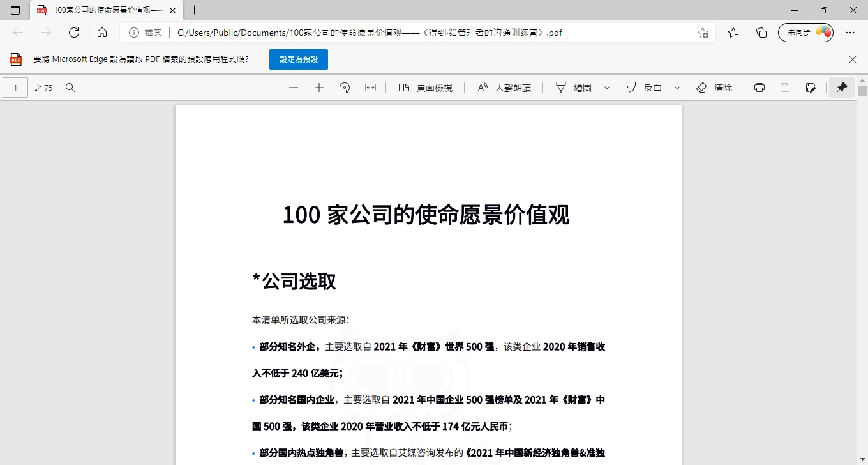Viewport: 868px width, 465px height.
Task: Click the page number input field
Action: click(x=15, y=88)
